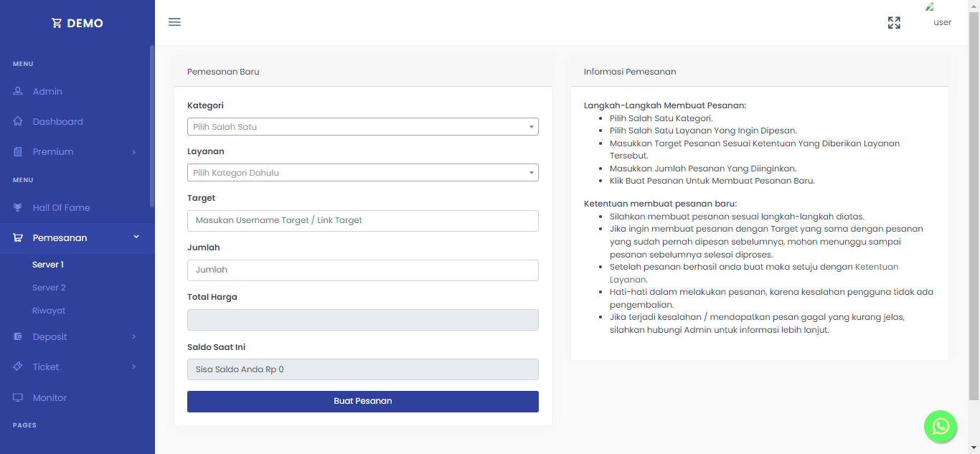Toggle the hamburger sidebar menu icon
980x454 pixels.
pyautogui.click(x=174, y=22)
